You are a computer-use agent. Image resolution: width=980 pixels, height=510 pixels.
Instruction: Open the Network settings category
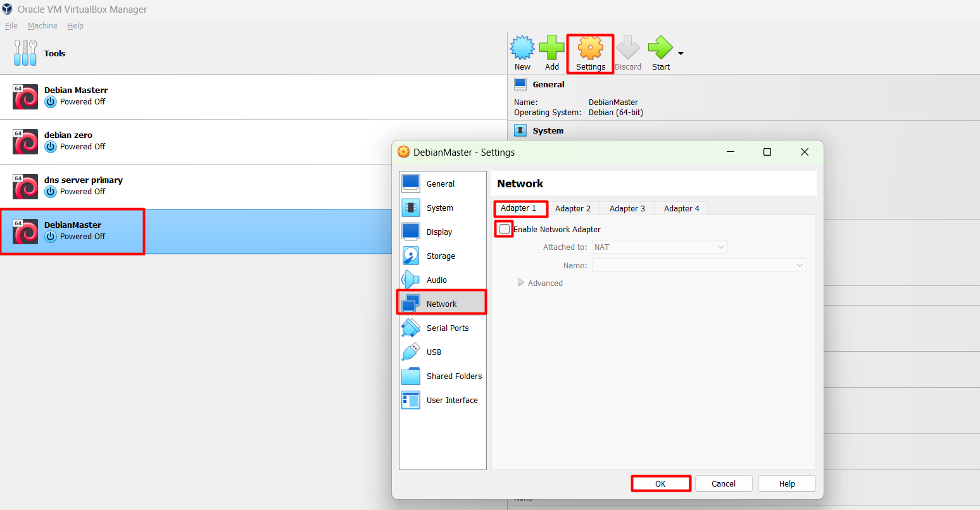pos(443,304)
